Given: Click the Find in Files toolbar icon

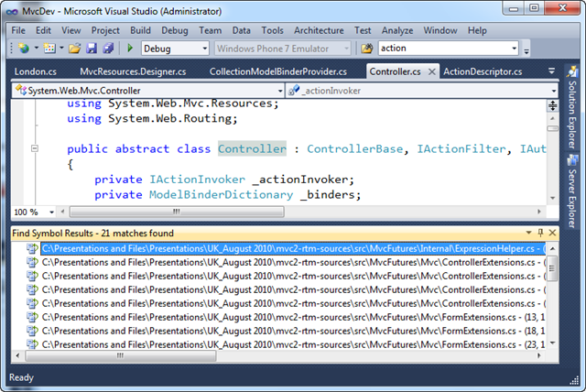Looking at the screenshot, I should (x=367, y=49).
